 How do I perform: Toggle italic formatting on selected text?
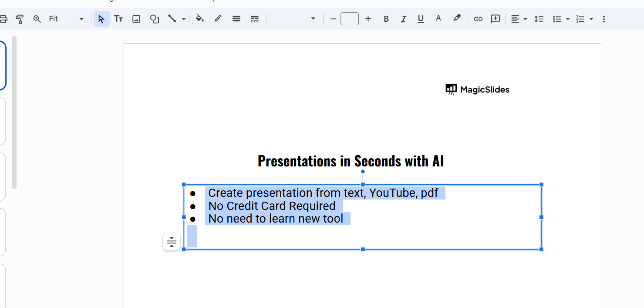tap(403, 19)
